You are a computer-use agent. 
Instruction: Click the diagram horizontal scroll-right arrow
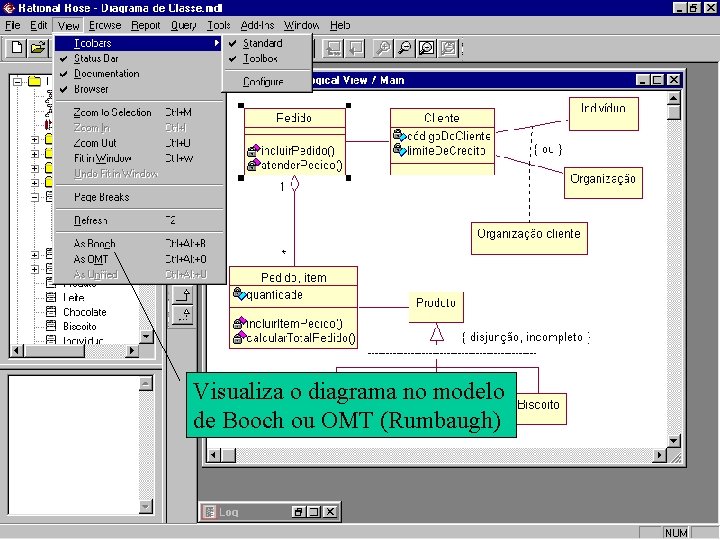(x=660, y=455)
